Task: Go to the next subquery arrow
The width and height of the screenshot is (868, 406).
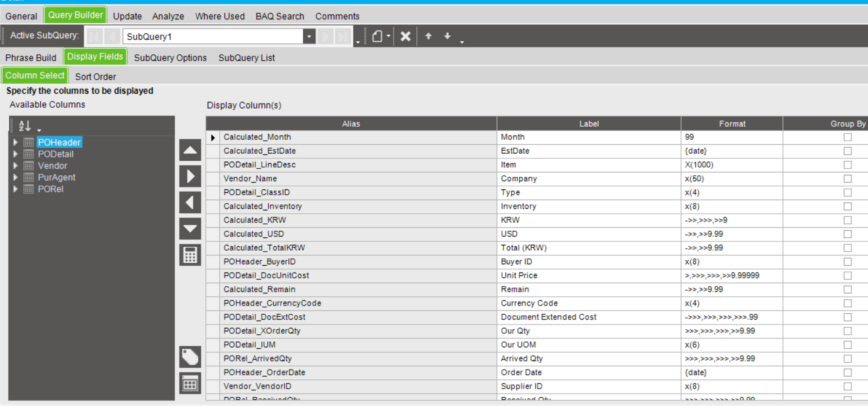Action: (326, 36)
